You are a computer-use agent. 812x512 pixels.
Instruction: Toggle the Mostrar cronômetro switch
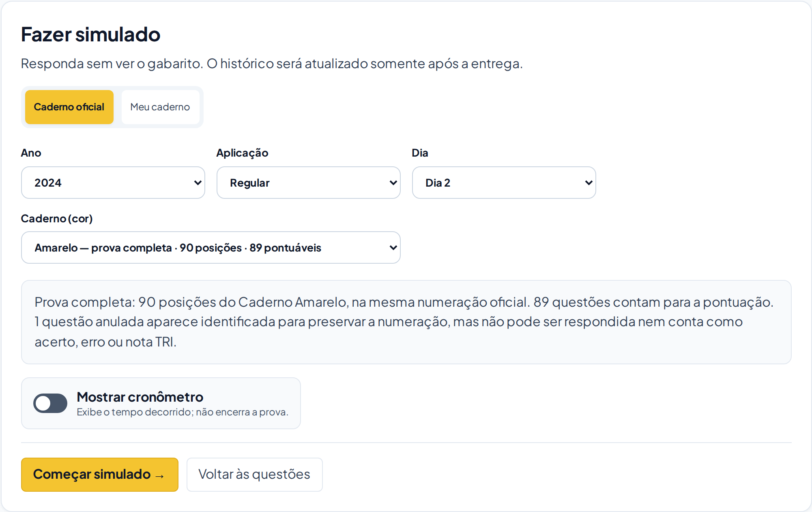(50, 403)
